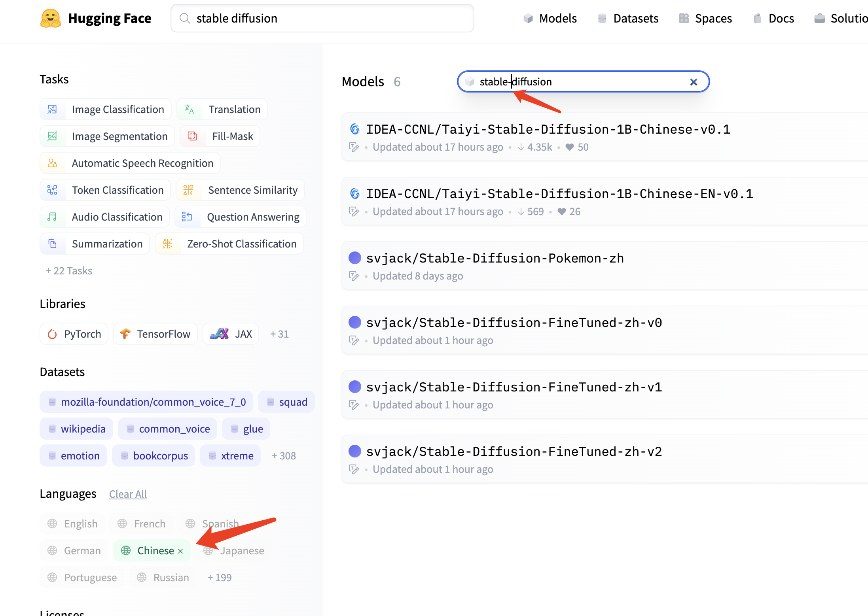
Task: Click the Question Answering task icon
Action: point(187,217)
